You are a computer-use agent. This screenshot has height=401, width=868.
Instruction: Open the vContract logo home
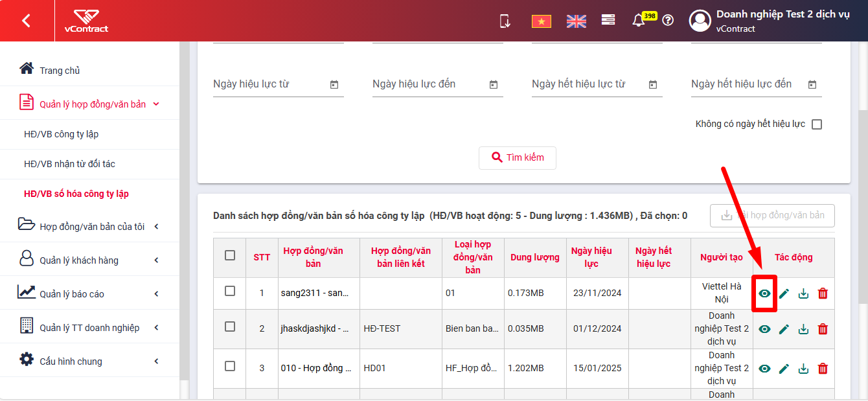(x=86, y=21)
